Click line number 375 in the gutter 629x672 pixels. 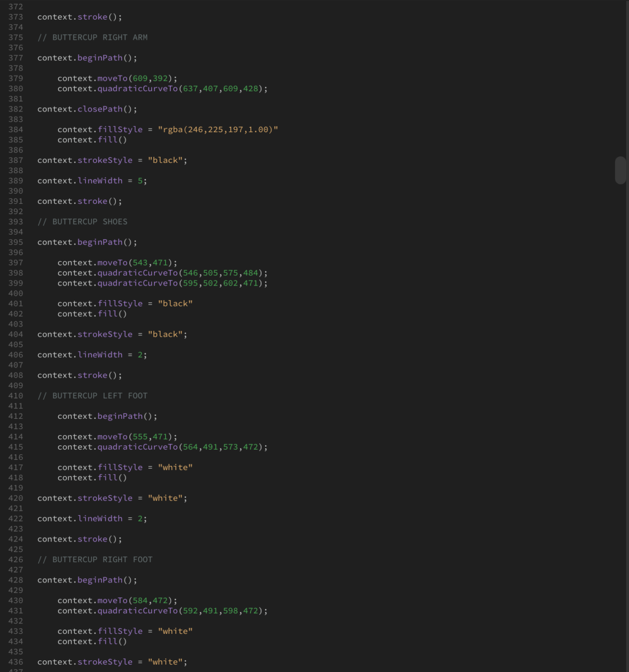click(x=16, y=38)
